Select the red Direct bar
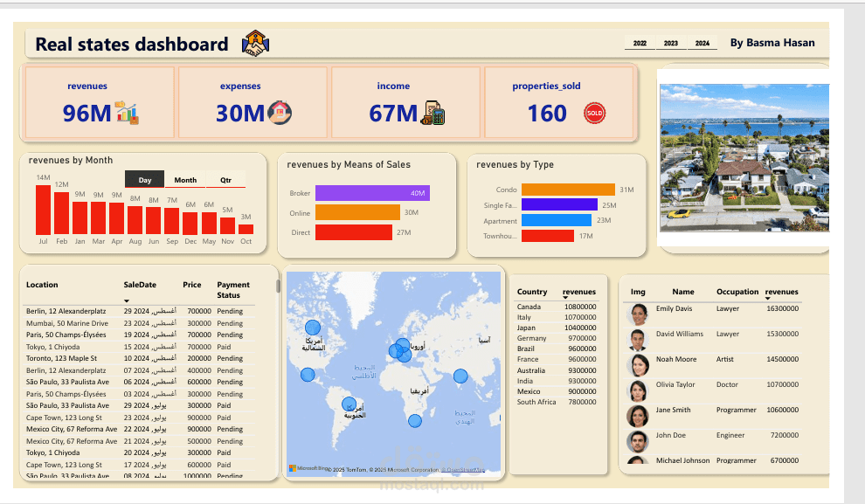The height and width of the screenshot is (504, 865). (x=354, y=232)
